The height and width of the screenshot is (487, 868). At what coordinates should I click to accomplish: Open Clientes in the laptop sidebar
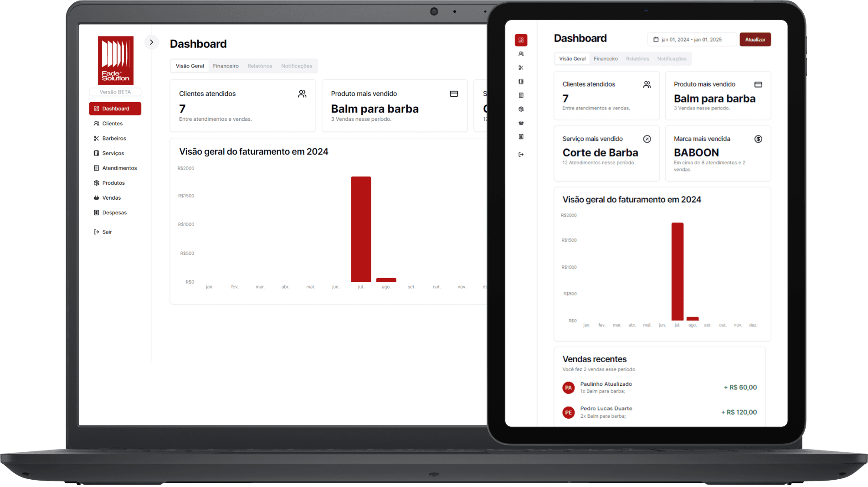[115, 124]
